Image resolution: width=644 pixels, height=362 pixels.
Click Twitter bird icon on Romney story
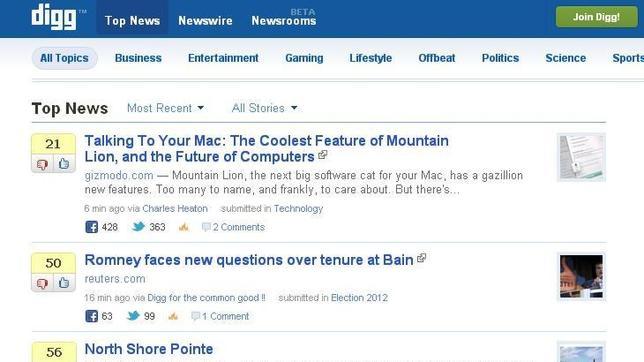pyautogui.click(x=133, y=316)
